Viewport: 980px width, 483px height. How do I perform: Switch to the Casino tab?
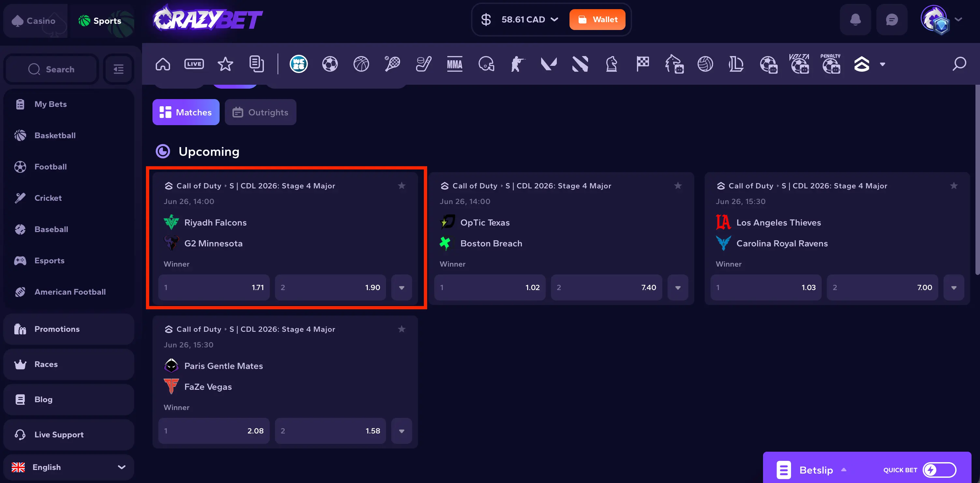(36, 21)
